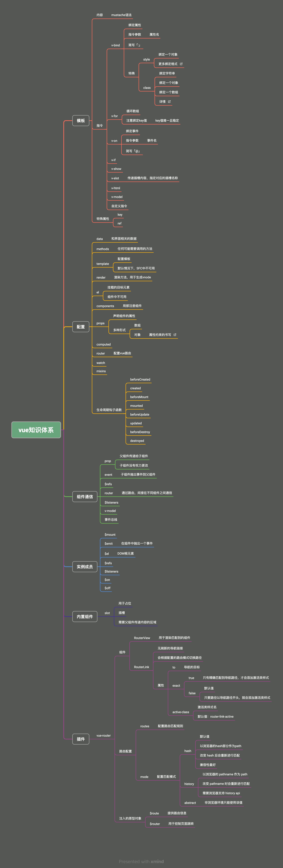Select the 组件通信 branch node
This screenshot has width=283, height=868.
click(x=85, y=497)
